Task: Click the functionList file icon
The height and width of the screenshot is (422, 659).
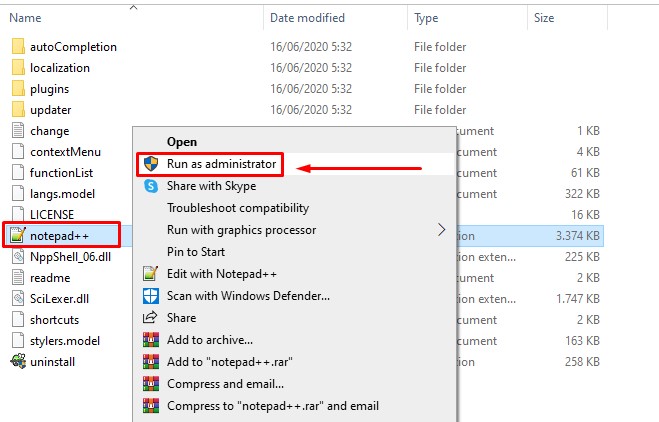Action: point(18,172)
